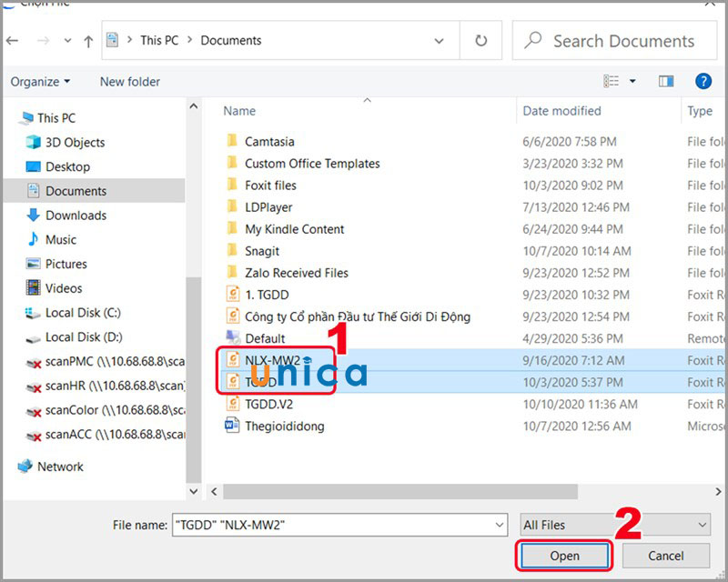Open the All Files type dropdown
728x582 pixels.
(614, 525)
